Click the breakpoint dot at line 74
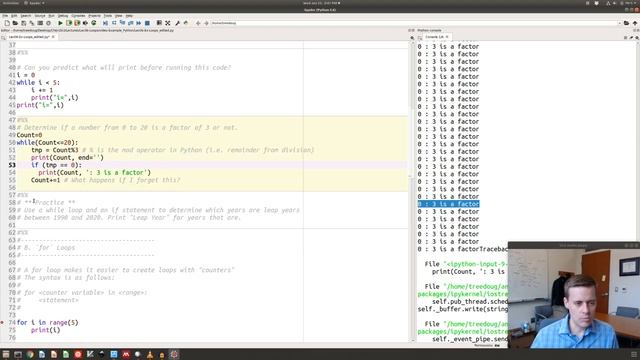 coord(2,322)
